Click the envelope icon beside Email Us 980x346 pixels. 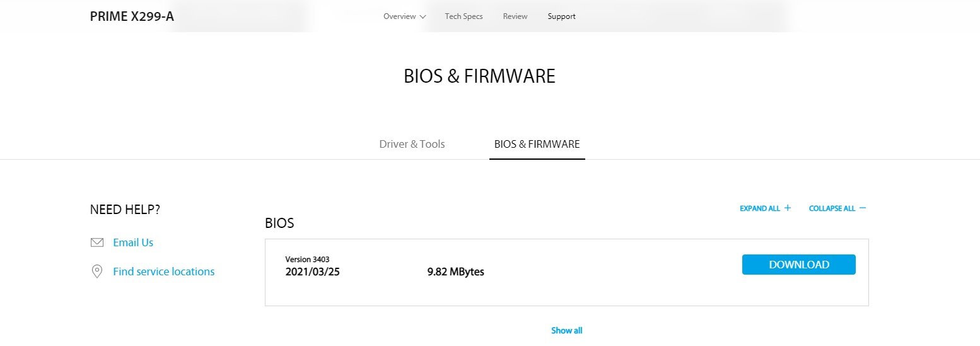[x=97, y=242]
